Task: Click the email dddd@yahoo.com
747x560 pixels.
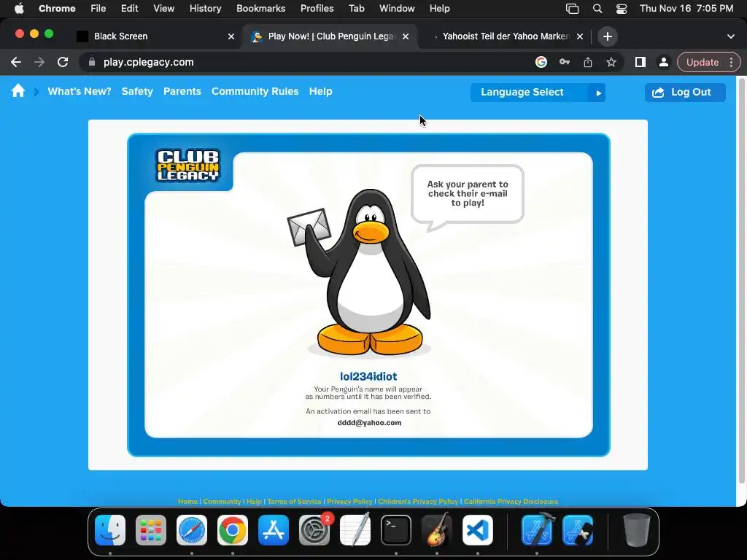Action: click(369, 423)
